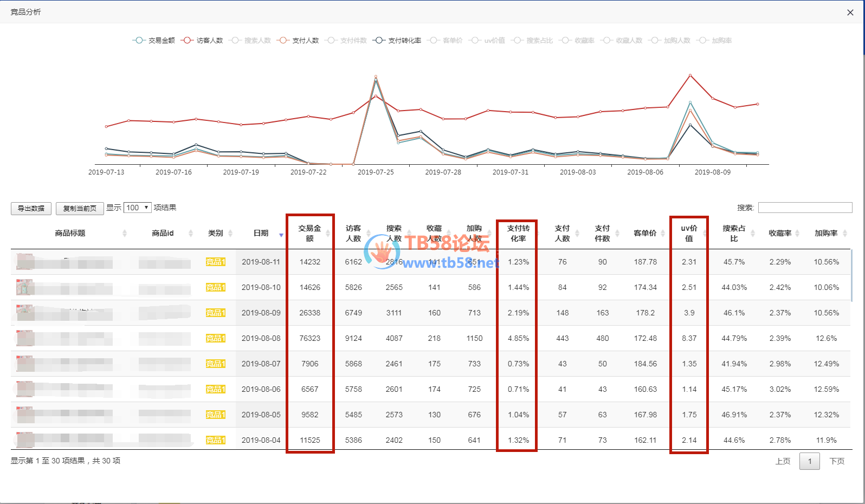Click the 客单价 column sort icon
Viewport: 865px width, 504px height.
coord(662,234)
